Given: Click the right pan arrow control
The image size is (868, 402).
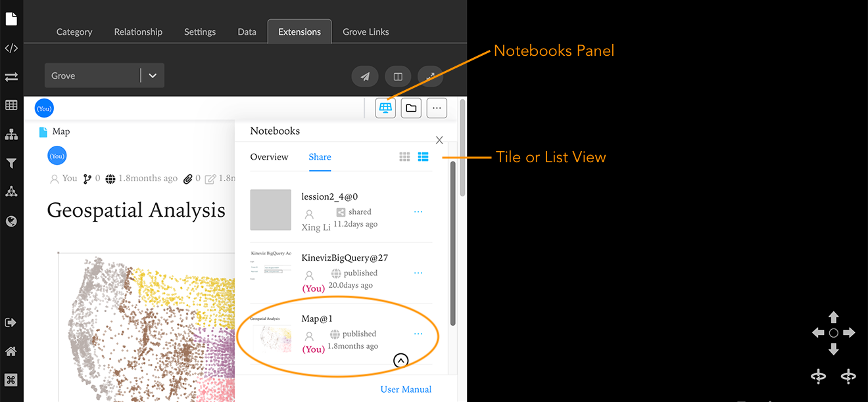Looking at the screenshot, I should (849, 333).
